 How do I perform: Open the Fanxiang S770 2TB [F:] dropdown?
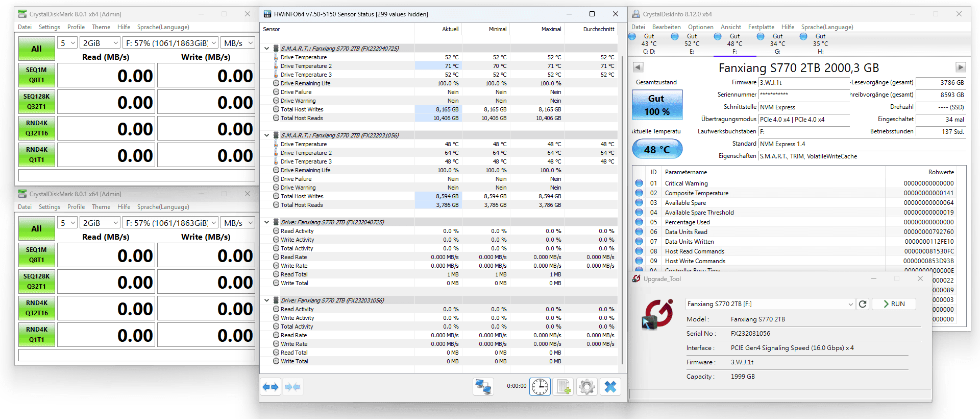pyautogui.click(x=770, y=304)
